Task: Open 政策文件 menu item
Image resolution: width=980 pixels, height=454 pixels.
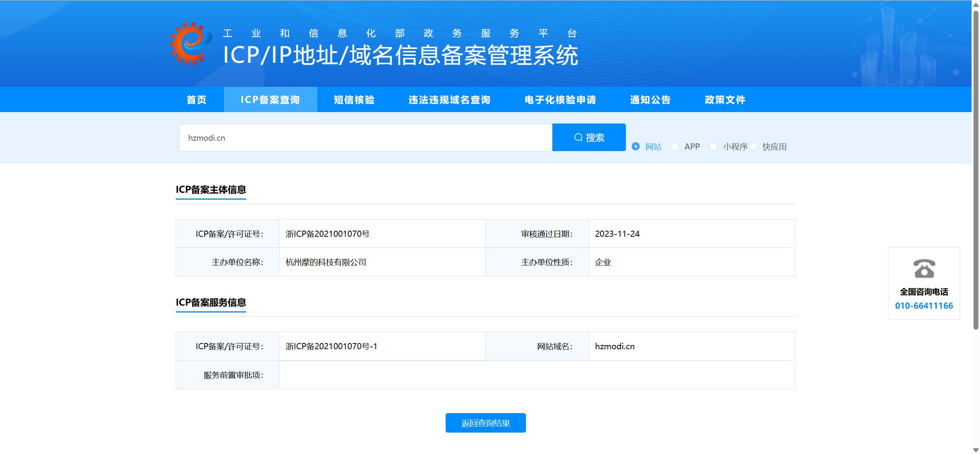Action: point(725,100)
